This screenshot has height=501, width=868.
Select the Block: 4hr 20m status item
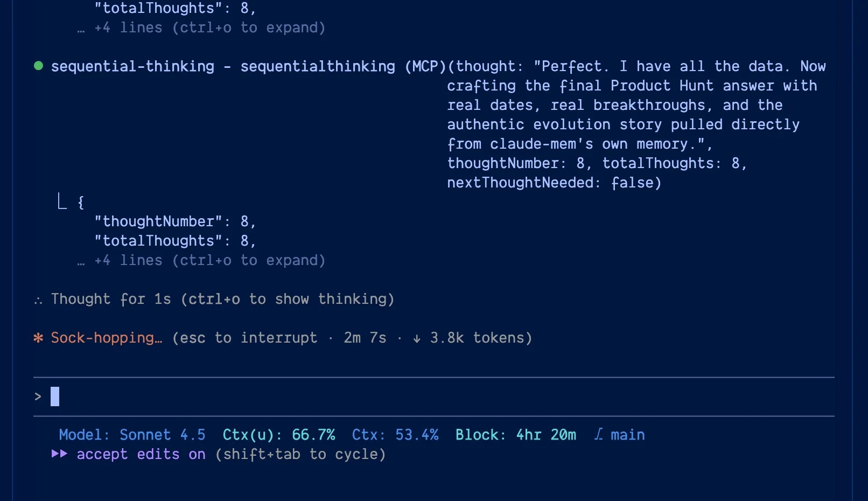tap(515, 435)
